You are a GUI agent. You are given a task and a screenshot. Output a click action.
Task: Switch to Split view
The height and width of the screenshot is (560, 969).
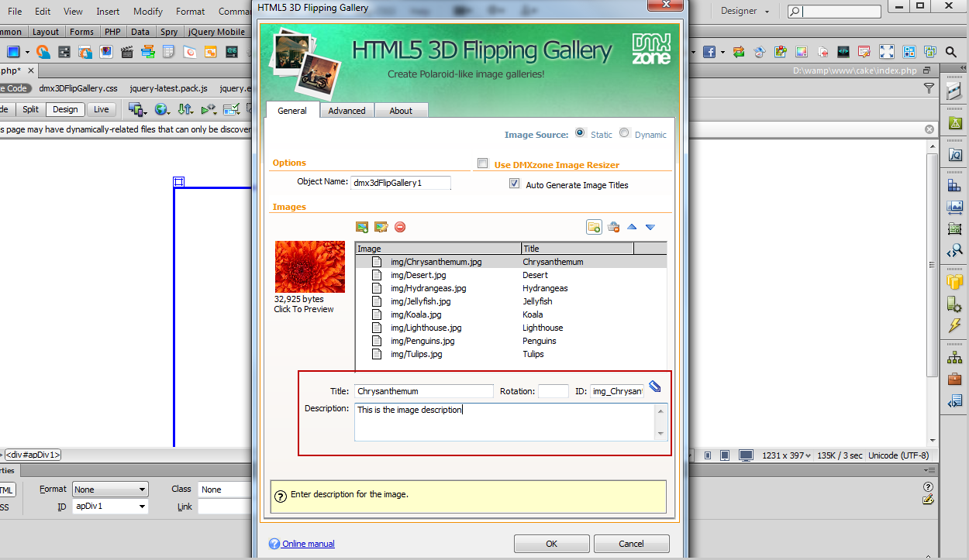click(30, 109)
